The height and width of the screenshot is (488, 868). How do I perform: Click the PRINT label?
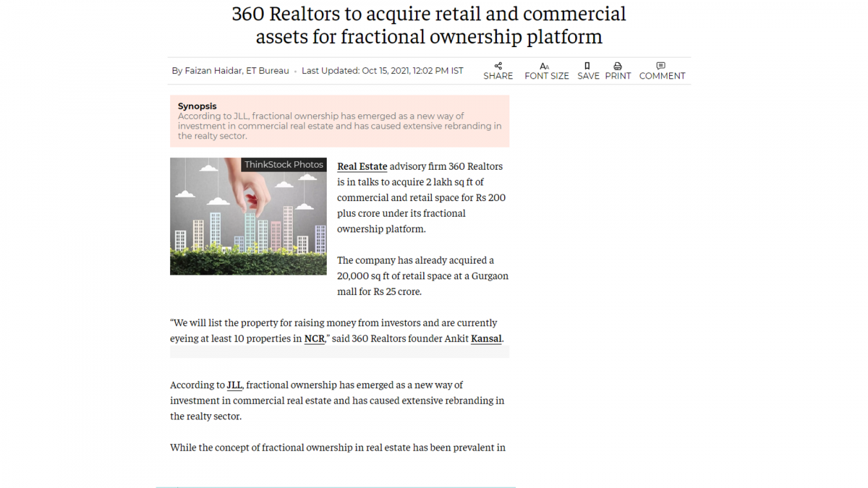618,76
